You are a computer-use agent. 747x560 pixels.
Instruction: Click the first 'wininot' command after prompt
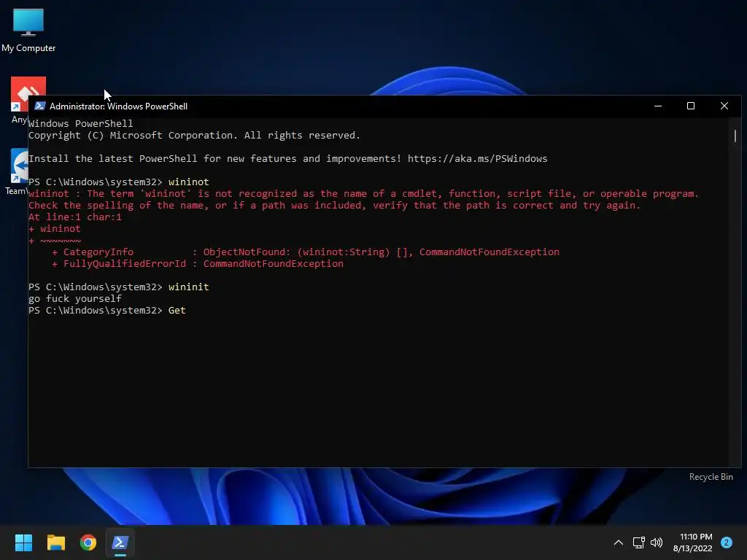[189, 182]
